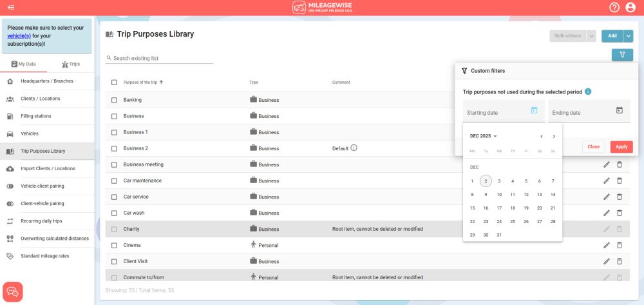644x305 pixels.
Task: Check the Business row checkbox
Action: tap(114, 116)
